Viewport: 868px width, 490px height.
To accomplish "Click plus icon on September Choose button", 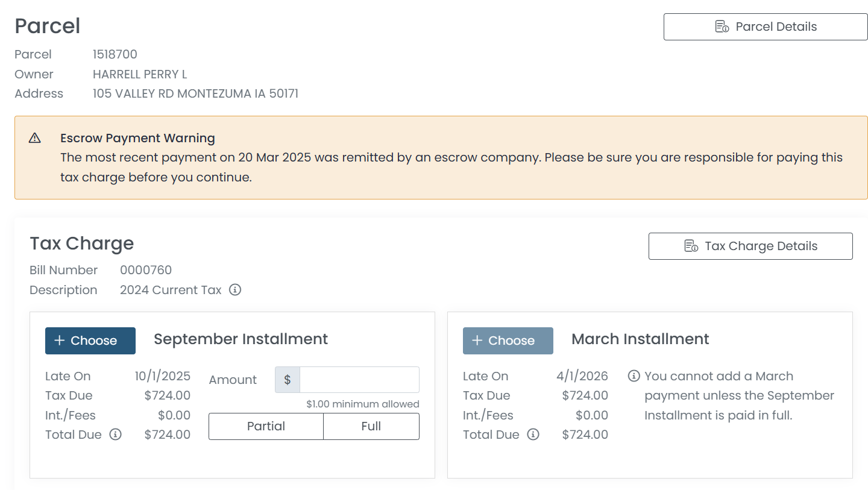I will point(59,341).
